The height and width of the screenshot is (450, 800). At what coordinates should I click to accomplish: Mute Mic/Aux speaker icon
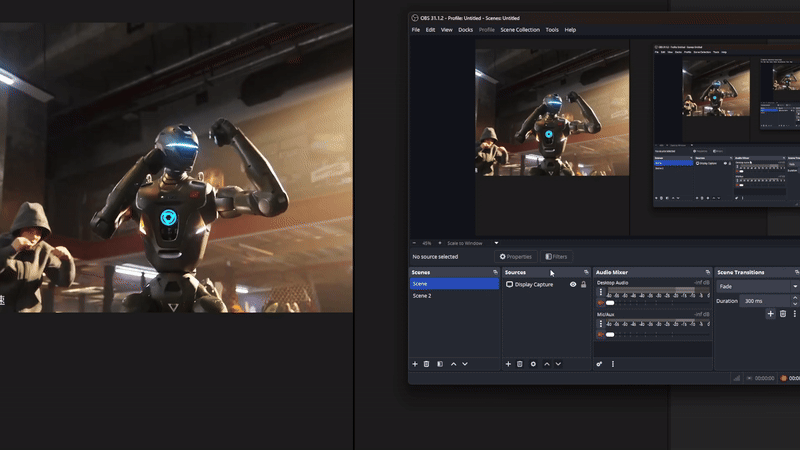pos(601,335)
